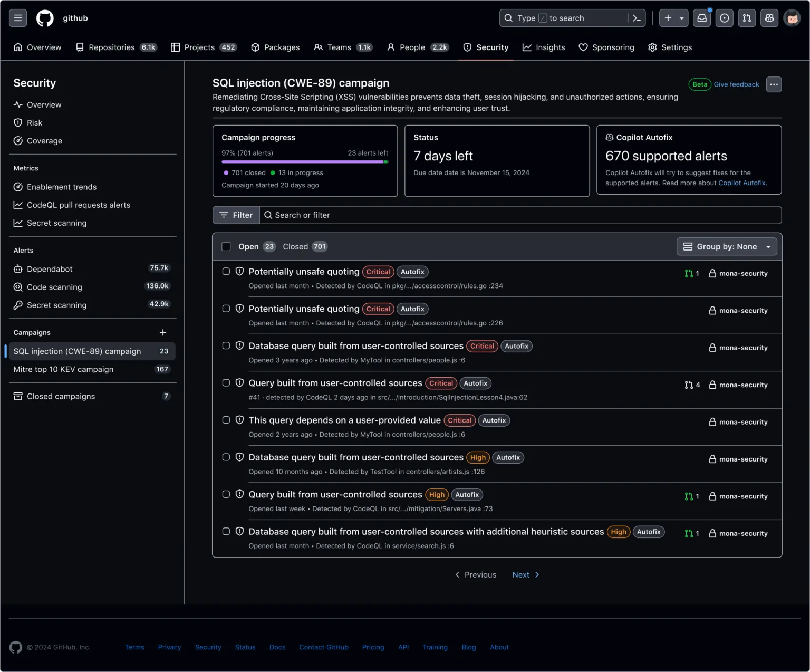This screenshot has height=672, width=810.
Task: Show the Closed 701 alerts tab
Action: (x=305, y=246)
